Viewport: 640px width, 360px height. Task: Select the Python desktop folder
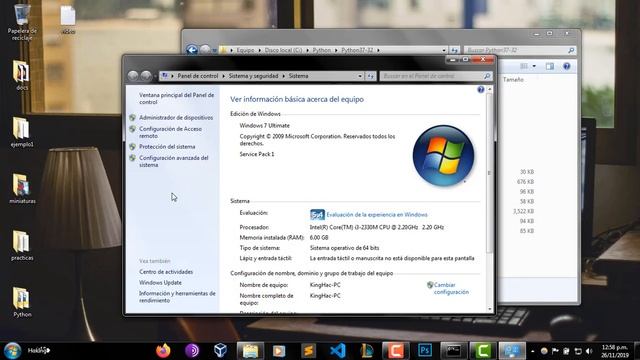(x=22, y=302)
